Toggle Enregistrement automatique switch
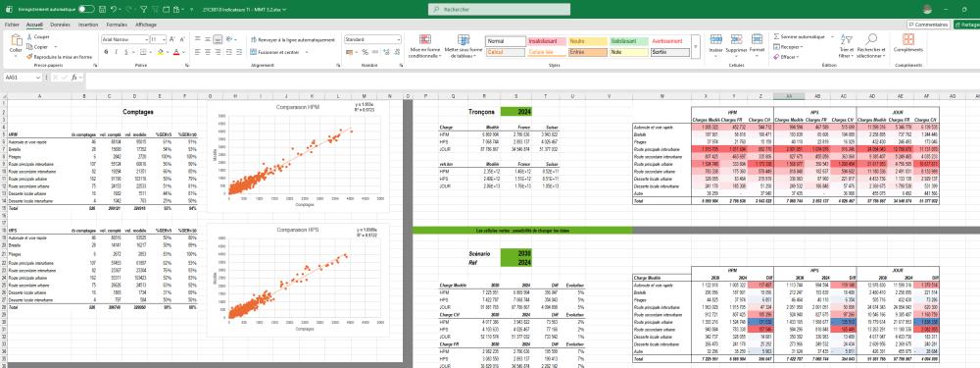This screenshot has height=368, width=980. pyautogui.click(x=86, y=10)
